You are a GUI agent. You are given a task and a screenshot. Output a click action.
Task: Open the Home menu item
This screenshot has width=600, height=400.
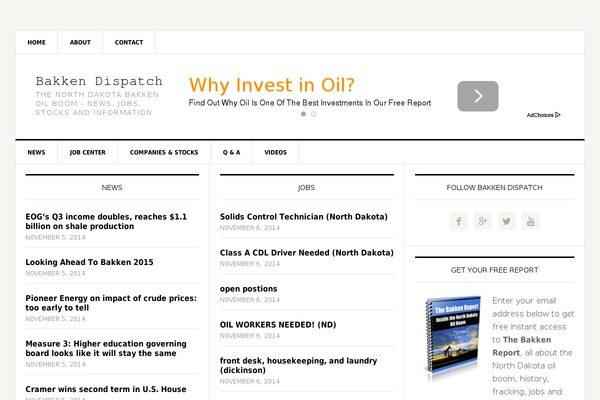[37, 43]
